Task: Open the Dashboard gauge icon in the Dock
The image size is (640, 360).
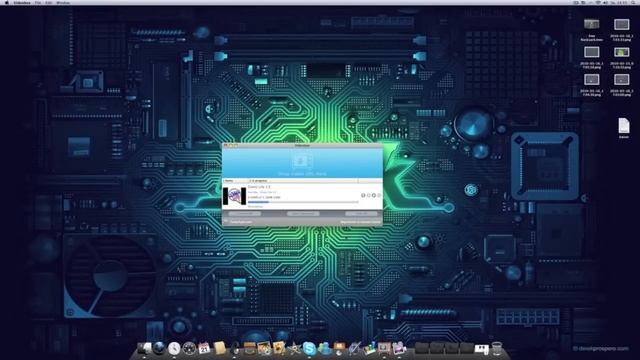Action: tap(189, 348)
